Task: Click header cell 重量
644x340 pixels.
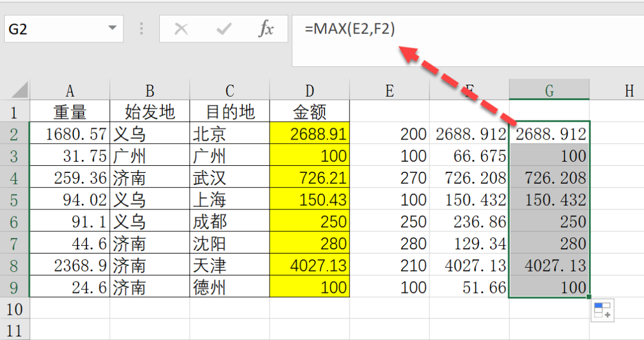Action: pyautogui.click(x=70, y=112)
